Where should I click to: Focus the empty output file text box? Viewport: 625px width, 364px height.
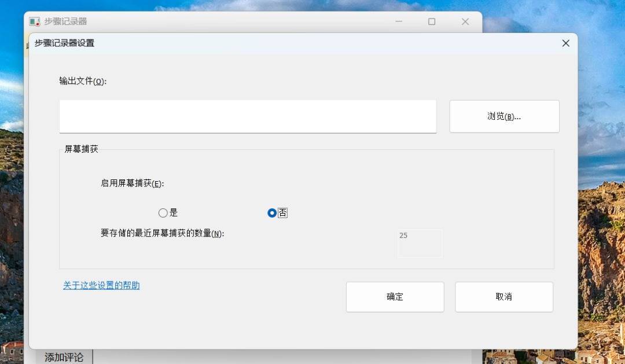248,116
